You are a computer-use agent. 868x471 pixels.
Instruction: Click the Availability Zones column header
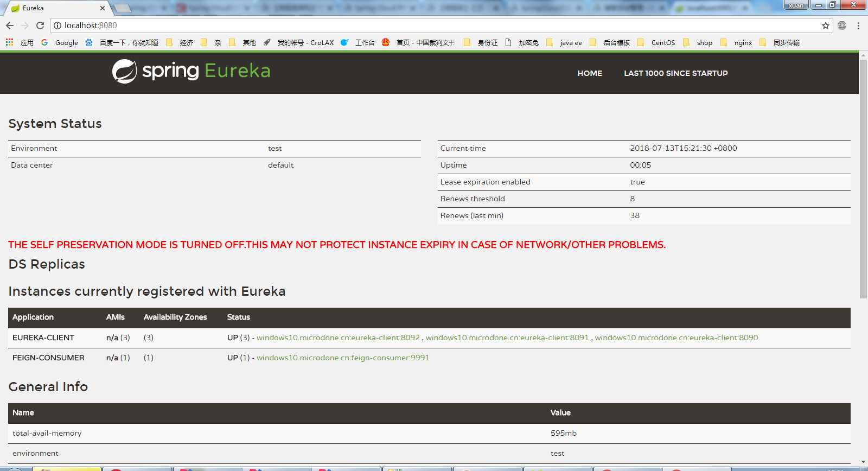pos(175,317)
